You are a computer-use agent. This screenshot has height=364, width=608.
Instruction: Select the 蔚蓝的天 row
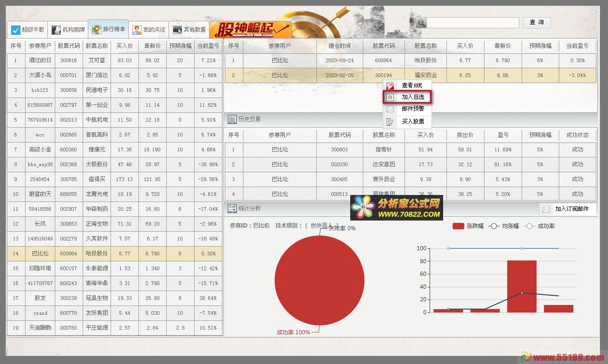[114, 194]
